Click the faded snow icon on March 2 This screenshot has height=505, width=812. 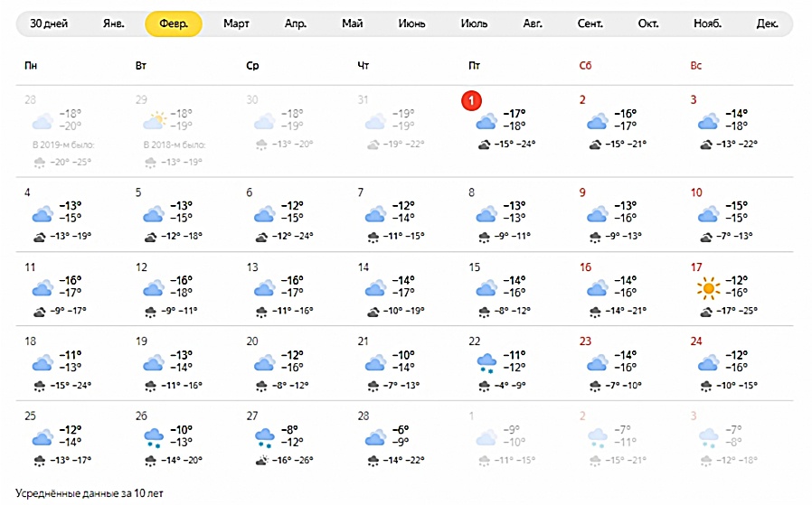click(x=597, y=437)
